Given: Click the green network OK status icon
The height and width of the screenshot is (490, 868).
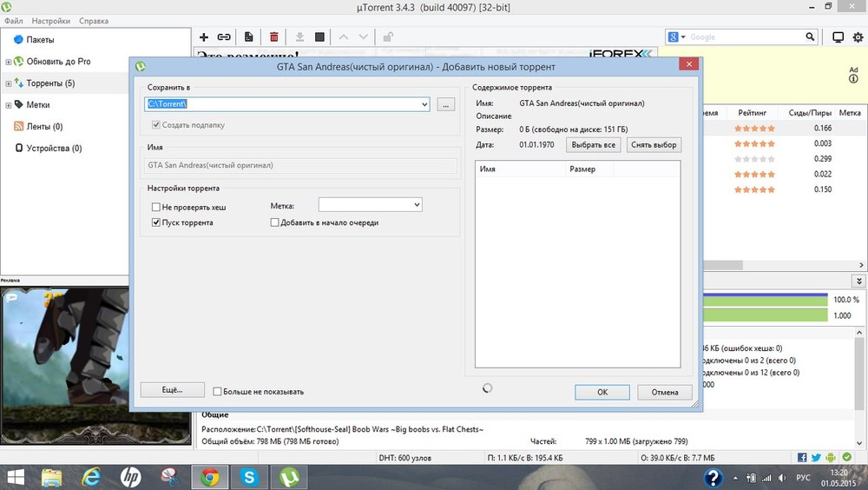Looking at the screenshot, I should coord(847,457).
